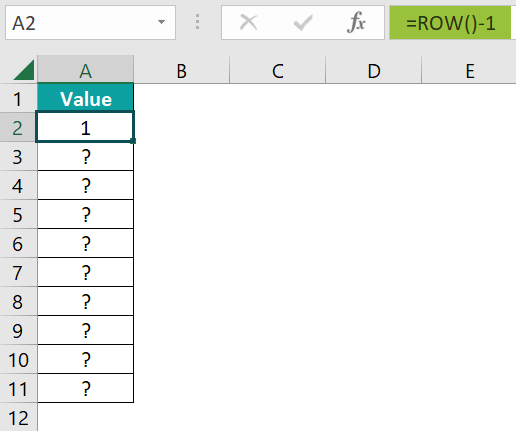Select column D header
Viewport: 516px width, 431px height.
pyautogui.click(x=374, y=70)
